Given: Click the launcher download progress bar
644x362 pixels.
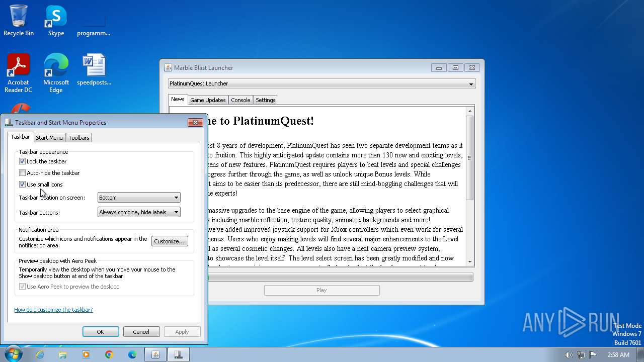Looking at the screenshot, I should tap(341, 277).
